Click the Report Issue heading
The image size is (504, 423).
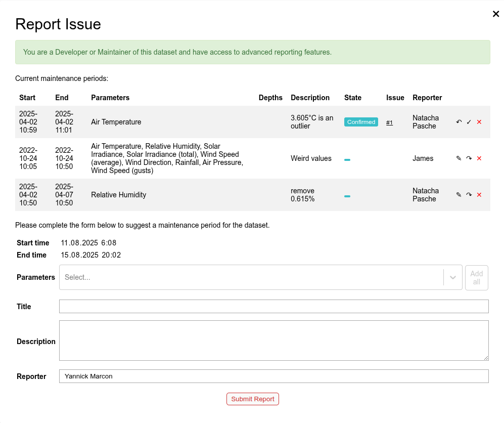click(x=58, y=24)
